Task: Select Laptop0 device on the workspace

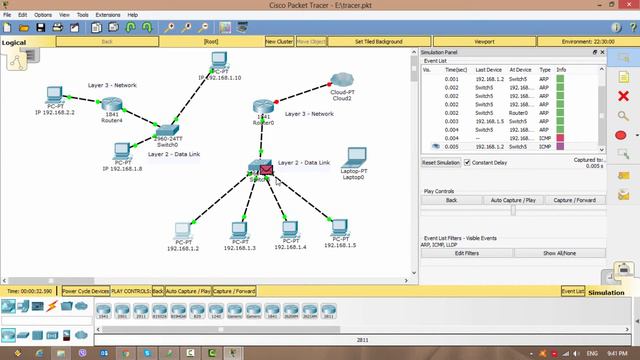Action: coord(354,158)
